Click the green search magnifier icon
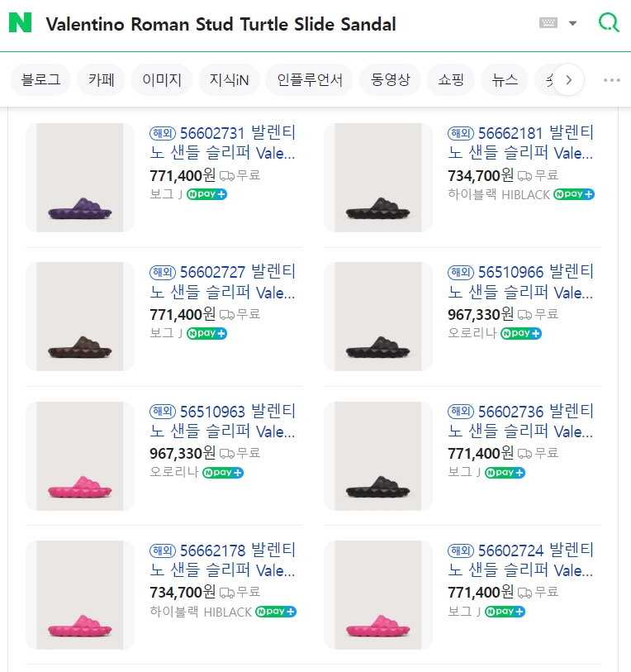Screen dimensions: 631x672 (x=609, y=23)
